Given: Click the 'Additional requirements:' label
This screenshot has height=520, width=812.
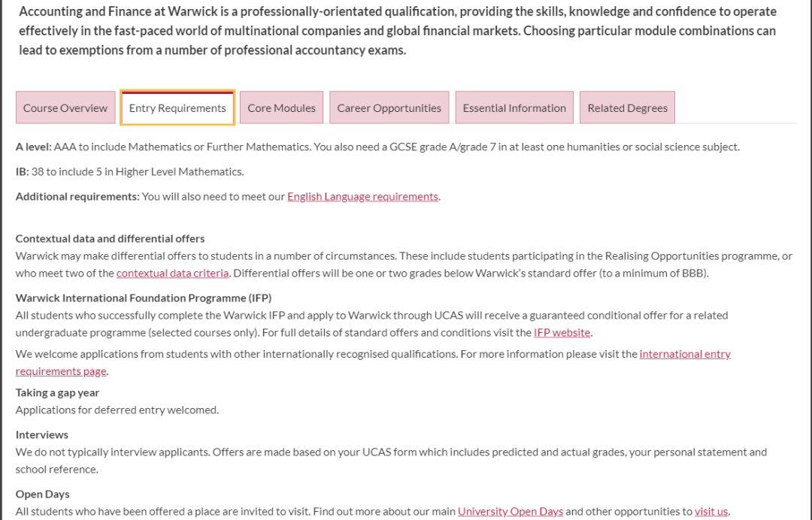Looking at the screenshot, I should coord(77,196).
